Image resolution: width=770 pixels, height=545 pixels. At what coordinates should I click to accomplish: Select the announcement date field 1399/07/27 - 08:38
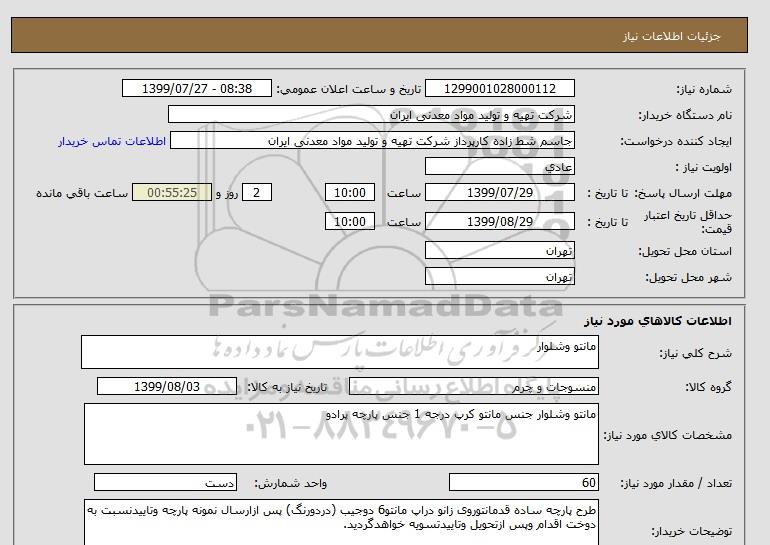(x=197, y=88)
